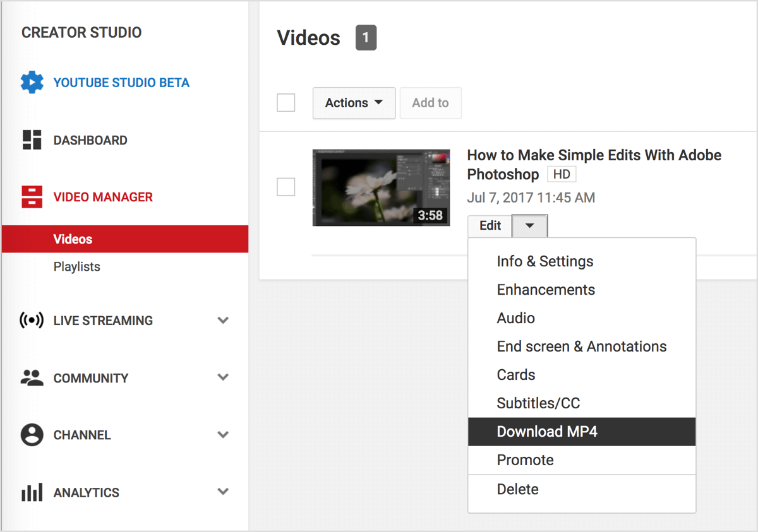Choose Cards from the menu

(x=582, y=375)
